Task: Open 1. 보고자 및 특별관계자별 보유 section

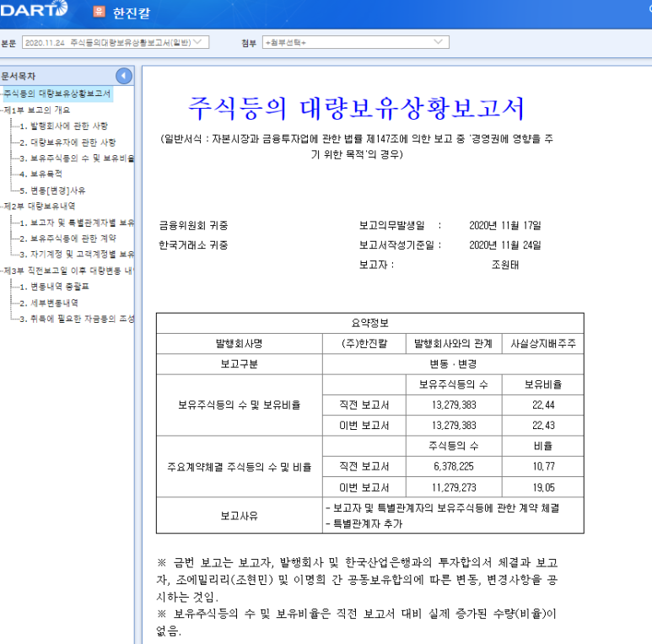Action: tap(77, 223)
